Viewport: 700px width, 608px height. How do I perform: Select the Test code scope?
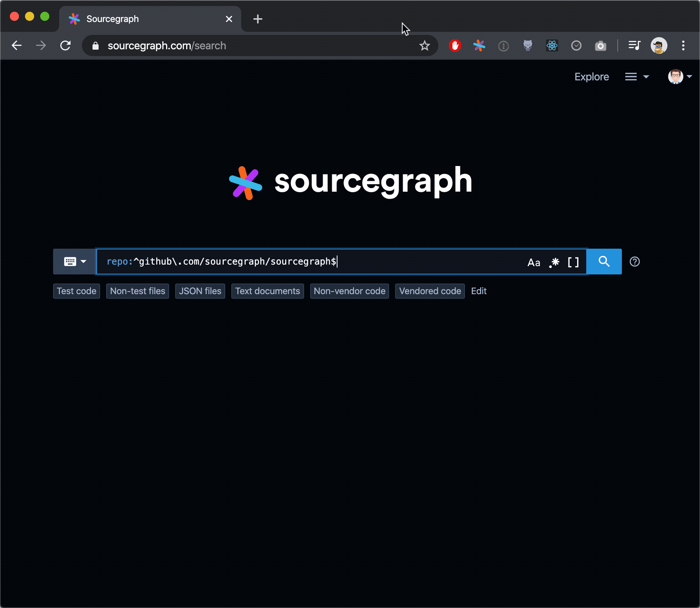(x=77, y=291)
